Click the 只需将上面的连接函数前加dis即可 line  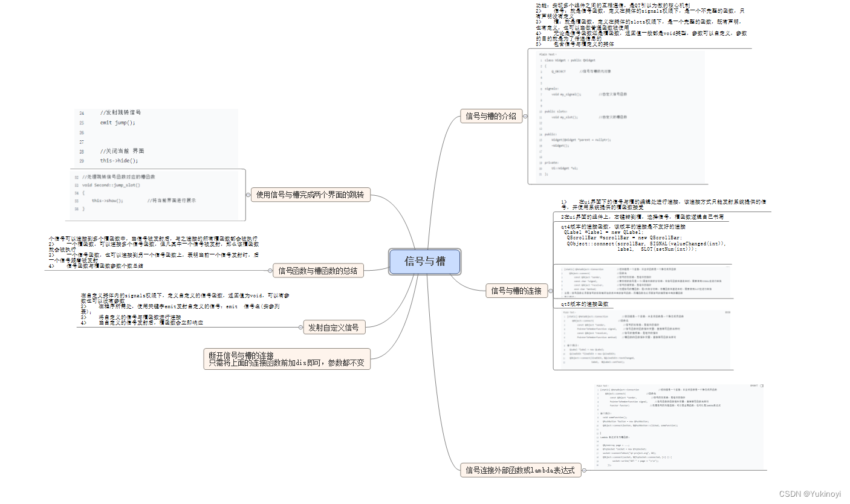[x=287, y=363]
